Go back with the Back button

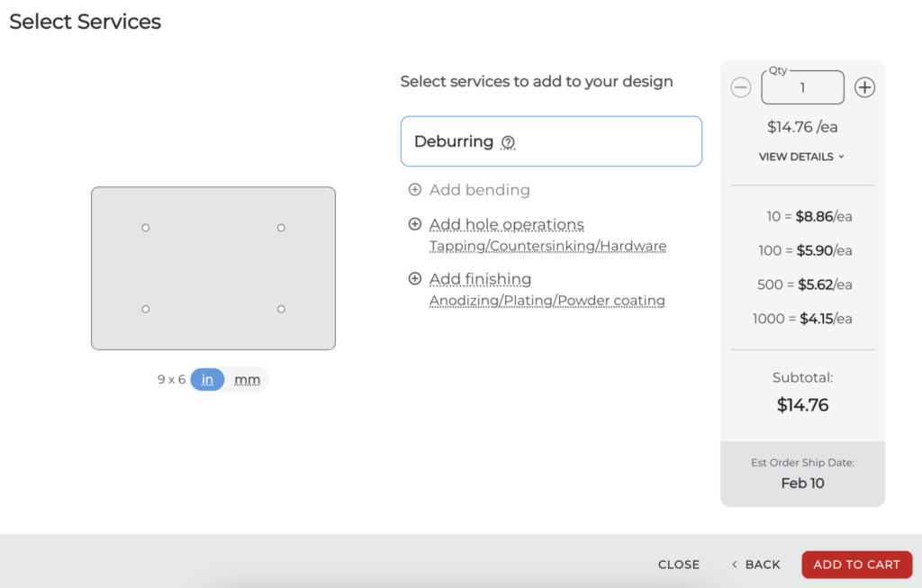755,565
